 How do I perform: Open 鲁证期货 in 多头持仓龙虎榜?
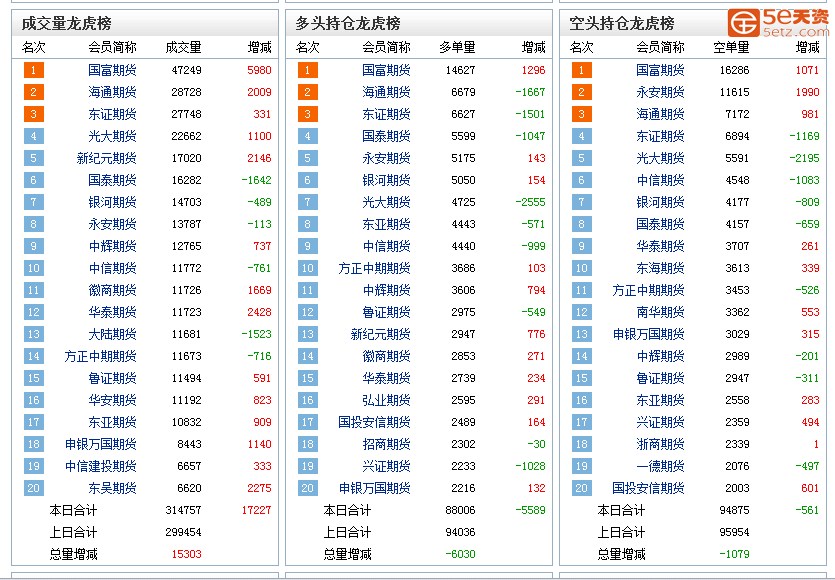pos(386,312)
